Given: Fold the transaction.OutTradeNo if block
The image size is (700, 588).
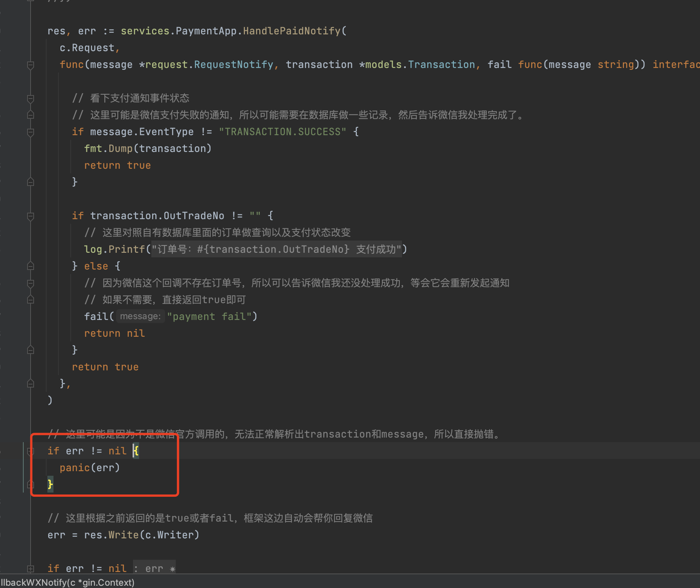Looking at the screenshot, I should click(x=31, y=216).
